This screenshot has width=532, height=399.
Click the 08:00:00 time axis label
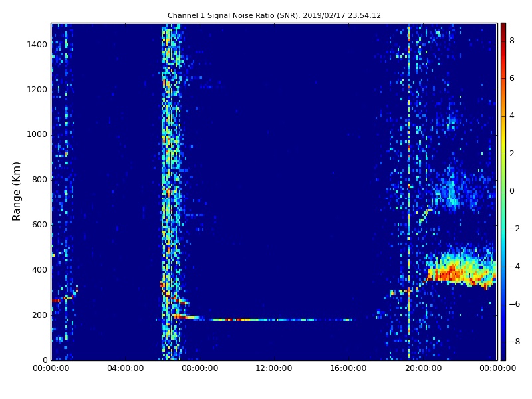[200, 368]
